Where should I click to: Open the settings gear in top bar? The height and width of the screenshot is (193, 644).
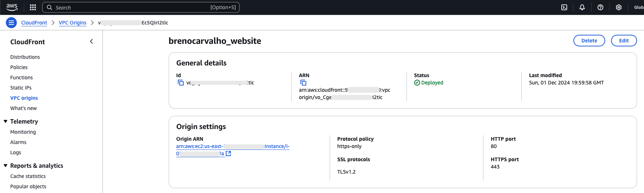click(619, 7)
